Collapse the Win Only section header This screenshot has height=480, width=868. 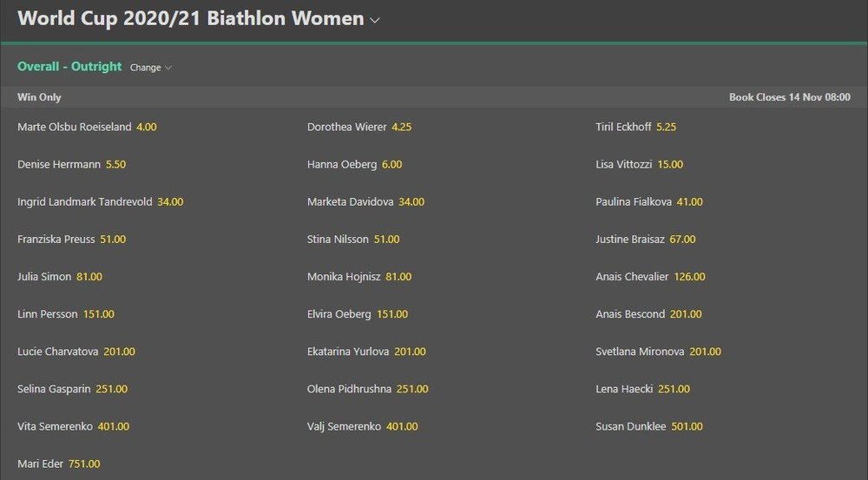click(x=40, y=97)
